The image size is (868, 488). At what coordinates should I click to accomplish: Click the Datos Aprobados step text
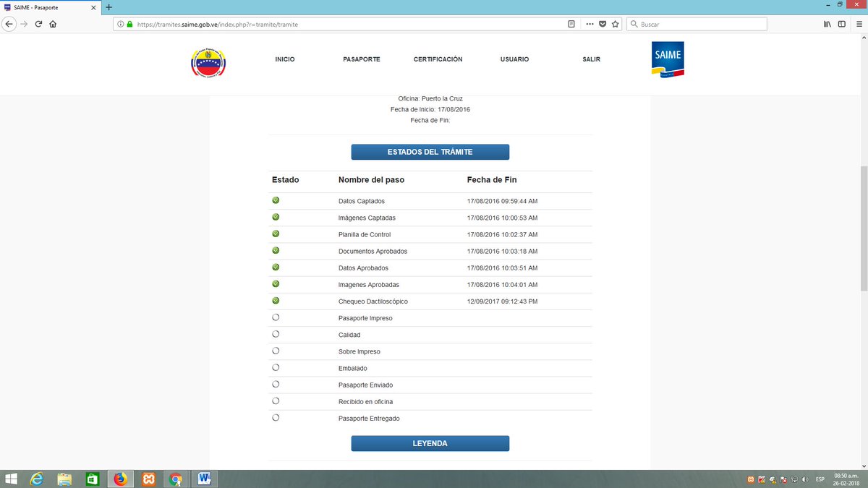(x=363, y=267)
